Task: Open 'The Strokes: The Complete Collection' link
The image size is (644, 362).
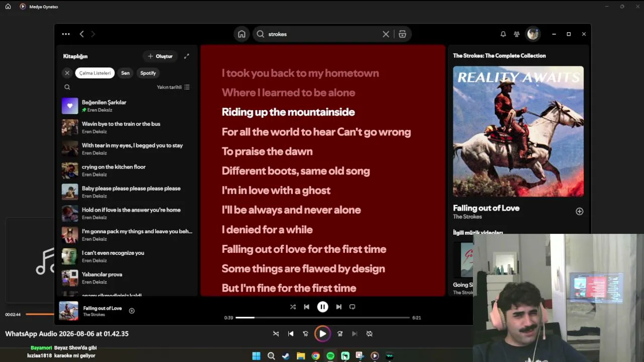Action: pos(499,56)
